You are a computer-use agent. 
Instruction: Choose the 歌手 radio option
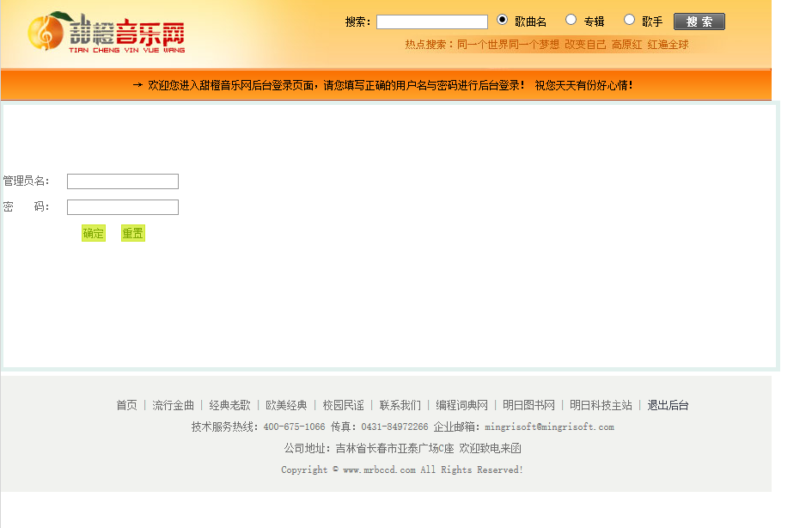click(629, 20)
